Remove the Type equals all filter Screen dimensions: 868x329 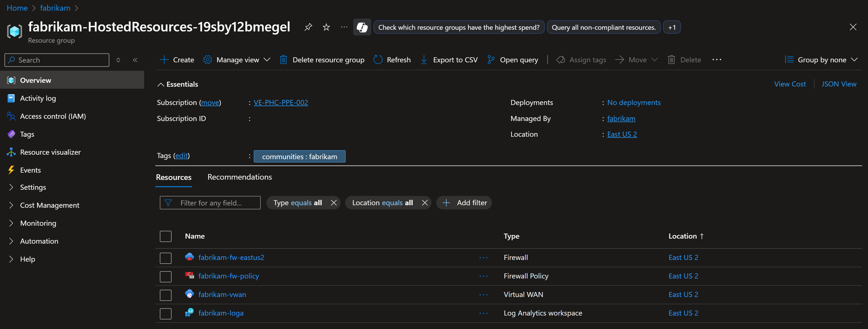334,203
